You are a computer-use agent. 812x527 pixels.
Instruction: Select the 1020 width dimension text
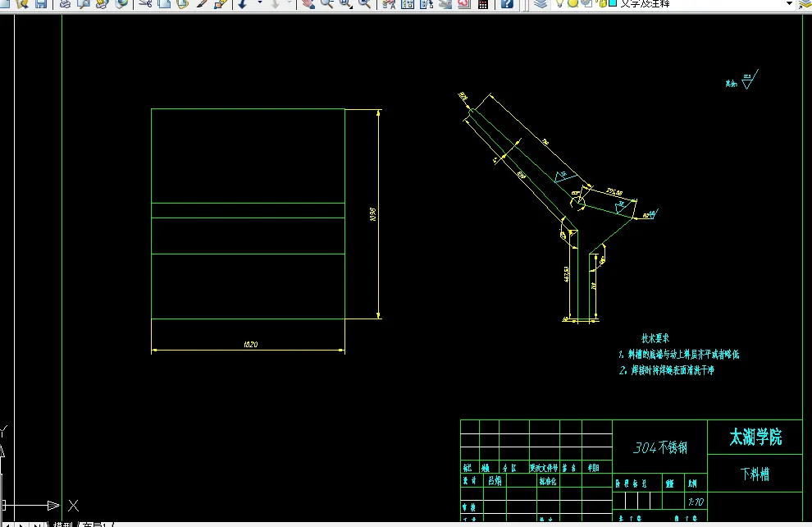[x=251, y=344]
